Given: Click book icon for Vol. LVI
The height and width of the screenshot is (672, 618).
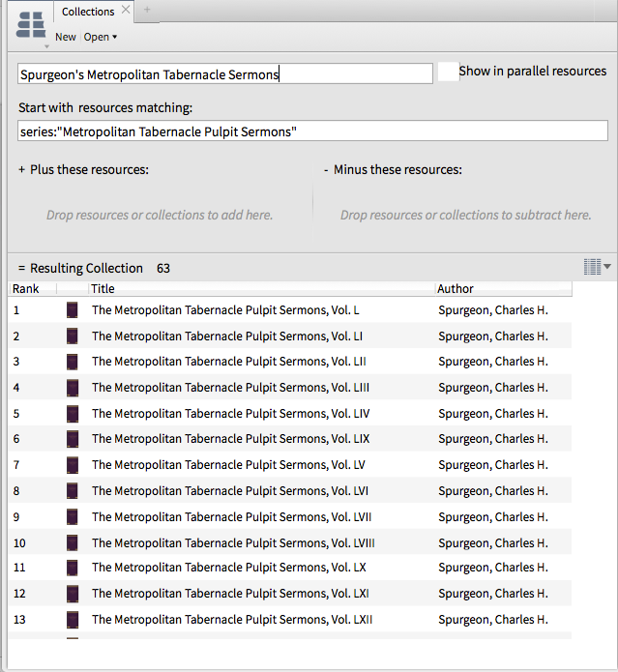Looking at the screenshot, I should tap(73, 491).
